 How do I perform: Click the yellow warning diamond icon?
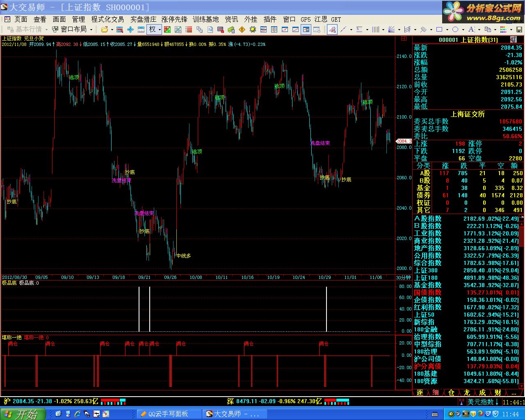point(242,30)
